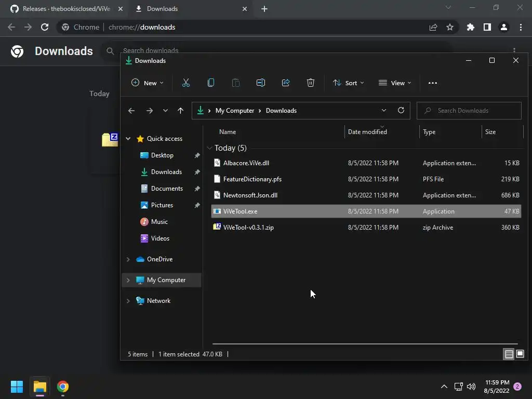This screenshot has height=399, width=532.
Task: Go forward in File Explorer navigation
Action: coord(149,111)
